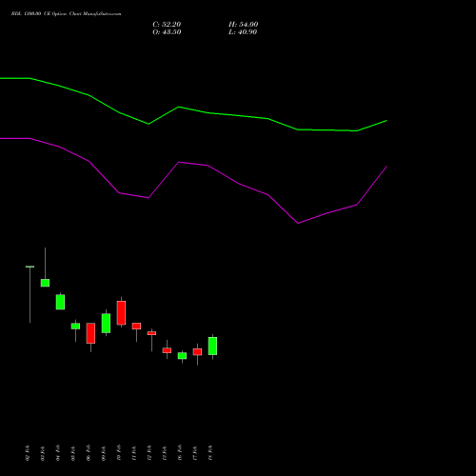Click the close value C: 52.20
Screen dimensions: 476x476
point(167,25)
